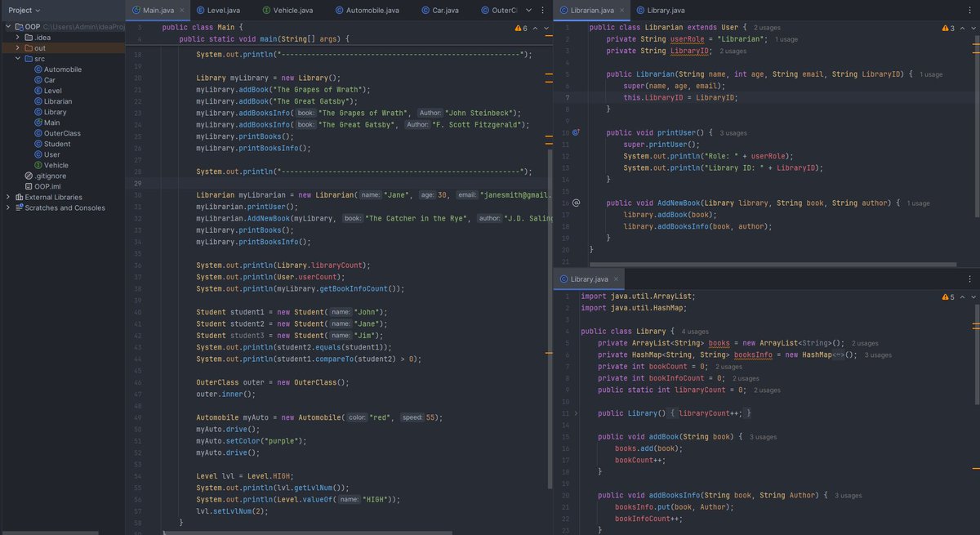The image size is (980, 535).
Task: Click the @ gutter icon at AddNewBook
Action: [576, 203]
